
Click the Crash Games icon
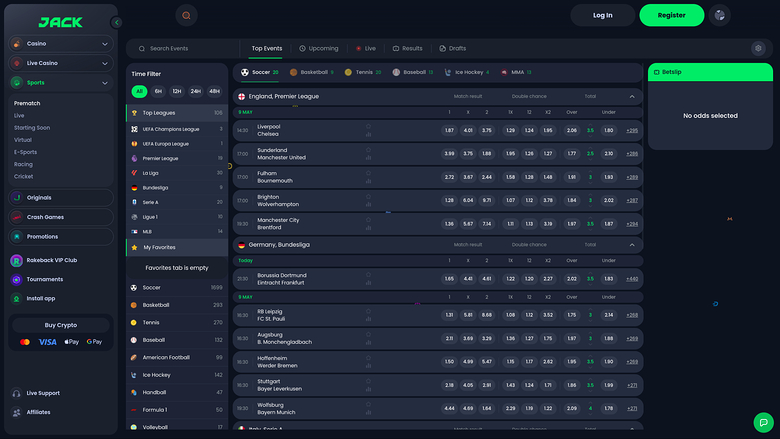(x=17, y=217)
